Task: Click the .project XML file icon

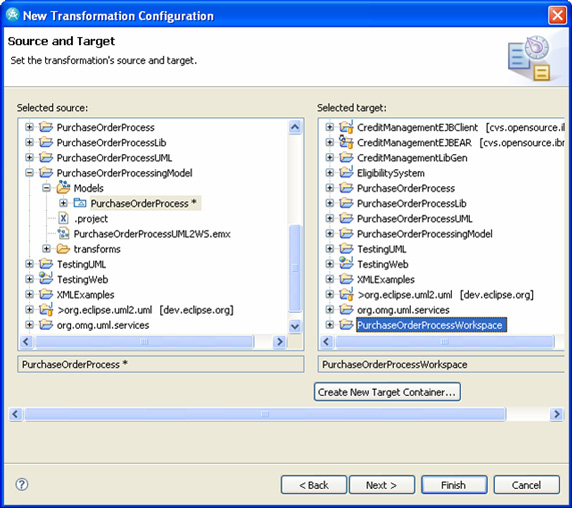Action: click(63, 218)
